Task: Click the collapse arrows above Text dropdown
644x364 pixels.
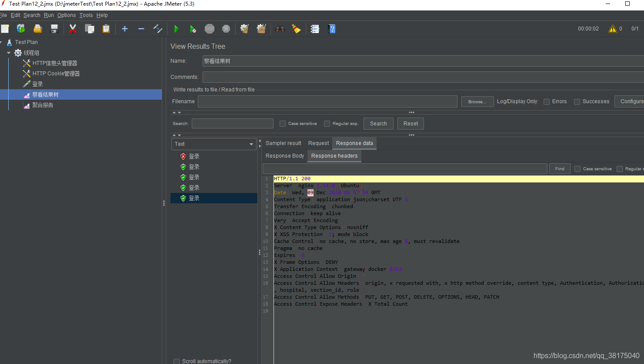Action: (x=177, y=135)
